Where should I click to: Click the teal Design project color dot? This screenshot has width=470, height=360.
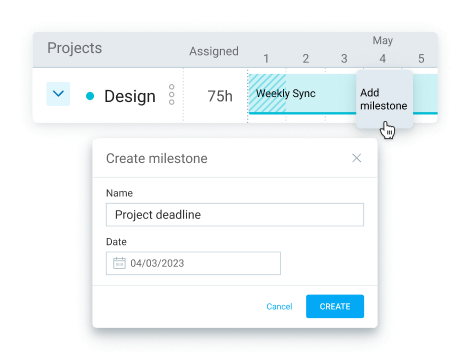[x=90, y=96]
